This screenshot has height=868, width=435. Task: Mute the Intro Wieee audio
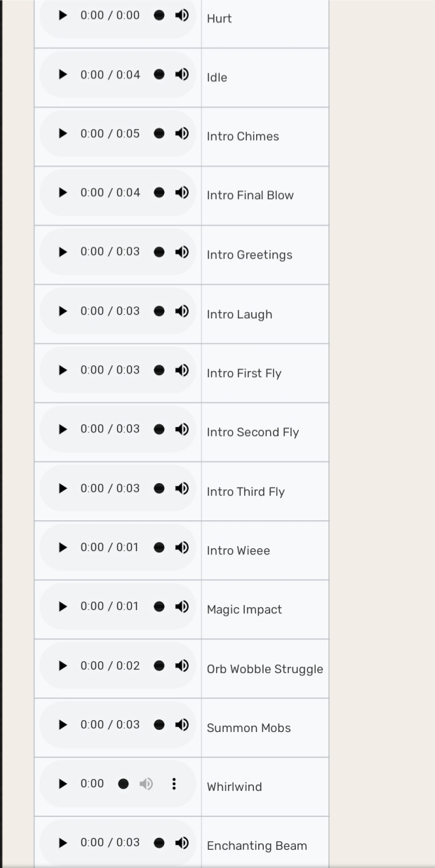[x=182, y=548]
